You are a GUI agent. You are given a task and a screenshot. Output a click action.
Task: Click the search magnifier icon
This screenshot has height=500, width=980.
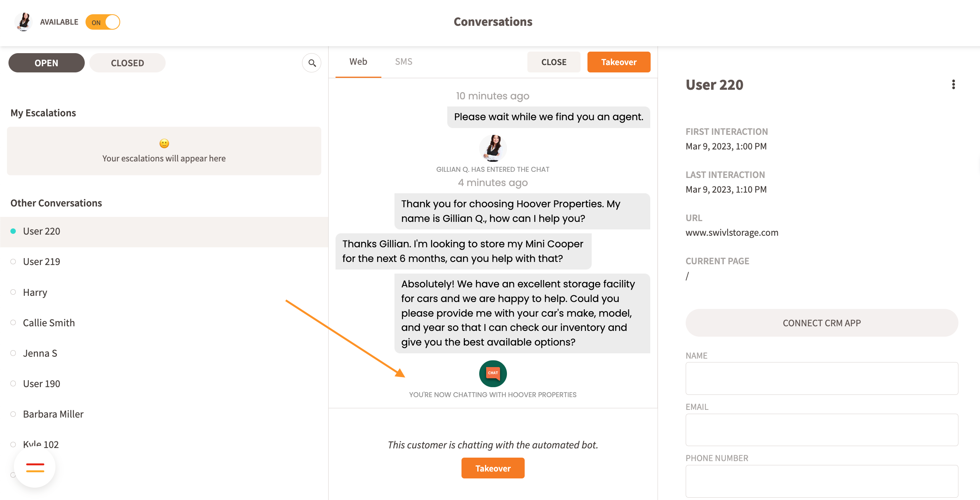[312, 63]
